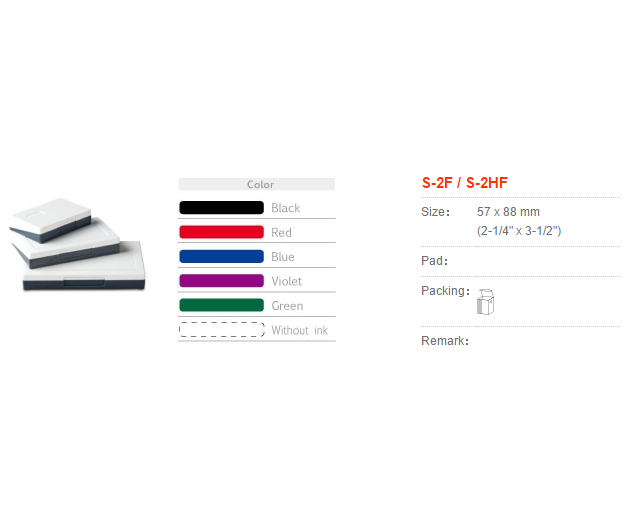Click the stamp pad product image
This screenshot has height=516, width=633.
pyautogui.click(x=77, y=244)
